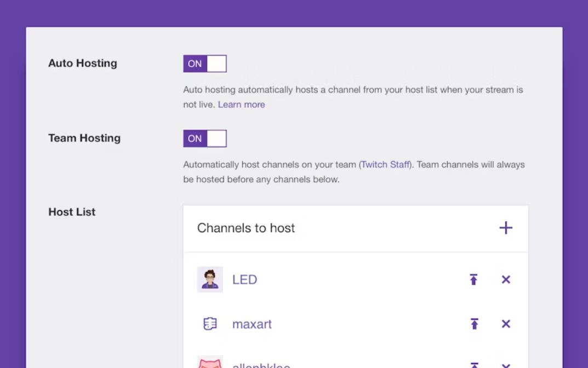Select the maxart channel name
588x368 pixels.
coord(252,324)
